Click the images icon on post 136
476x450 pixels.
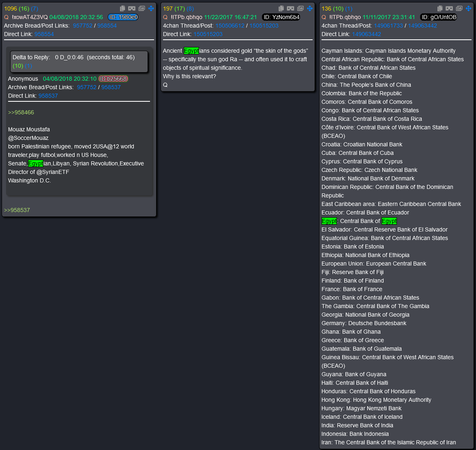pyautogui.click(x=459, y=9)
